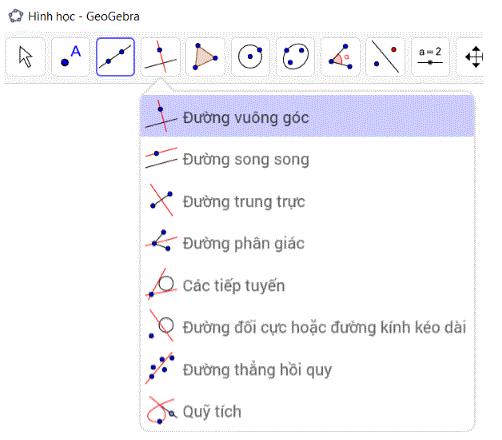Select the Slider a=2 tool
This screenshot has width=502, height=440.
(x=430, y=57)
